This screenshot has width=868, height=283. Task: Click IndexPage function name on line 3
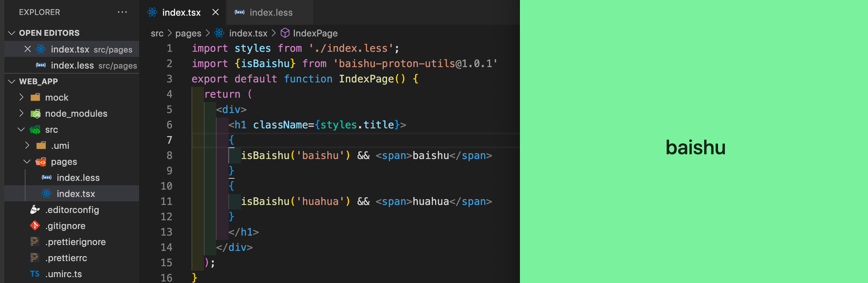(366, 79)
